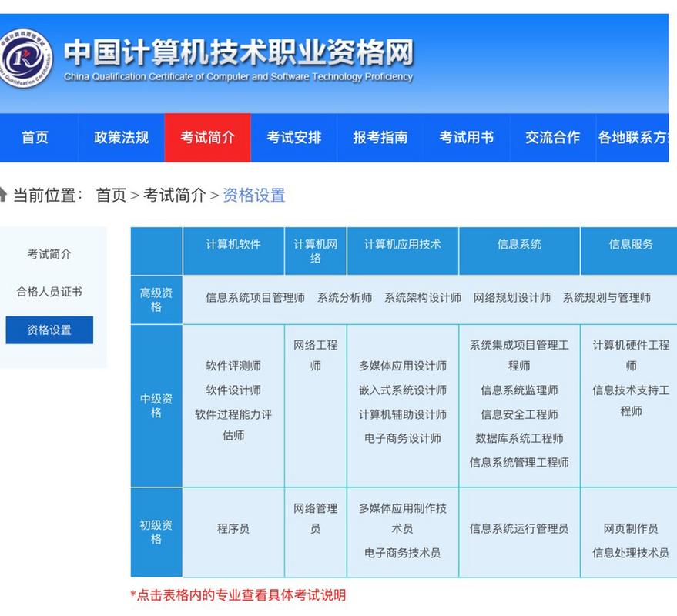This screenshot has height=616, width=677.
Task: Open 系统架构设计师 exam details
Action: (x=423, y=297)
